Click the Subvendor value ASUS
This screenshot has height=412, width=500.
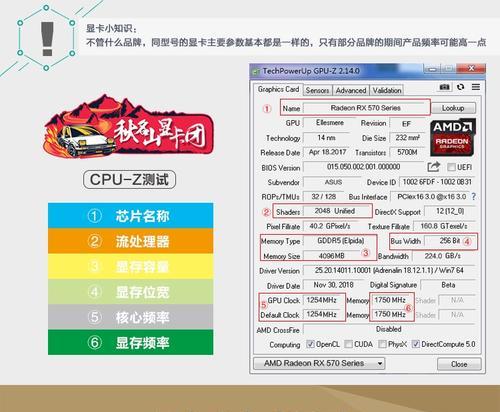point(333,182)
